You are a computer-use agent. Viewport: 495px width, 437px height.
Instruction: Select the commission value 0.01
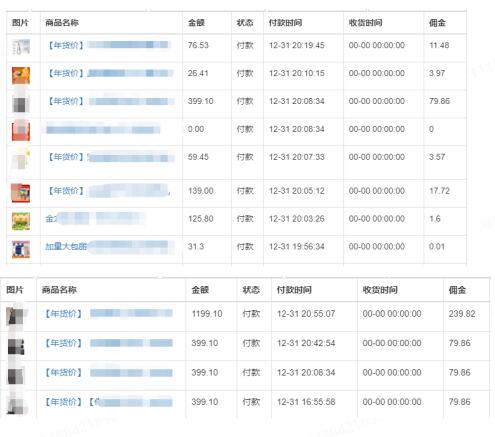click(x=437, y=247)
